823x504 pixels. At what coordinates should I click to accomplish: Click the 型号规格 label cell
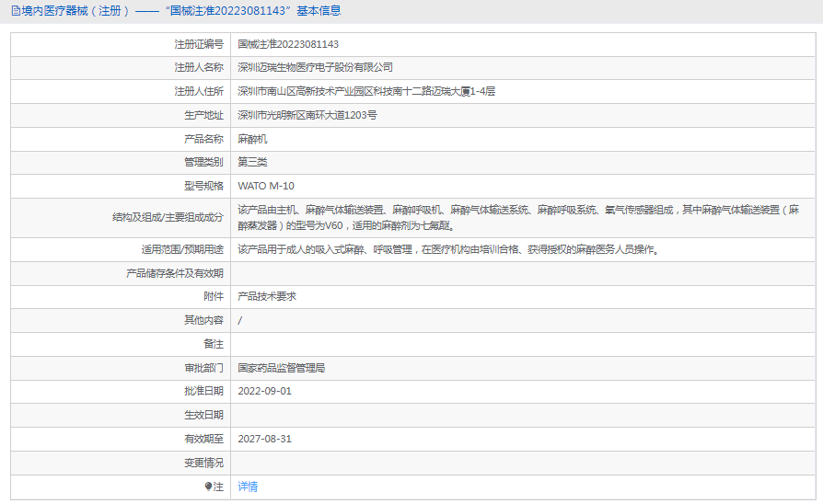pos(121,186)
